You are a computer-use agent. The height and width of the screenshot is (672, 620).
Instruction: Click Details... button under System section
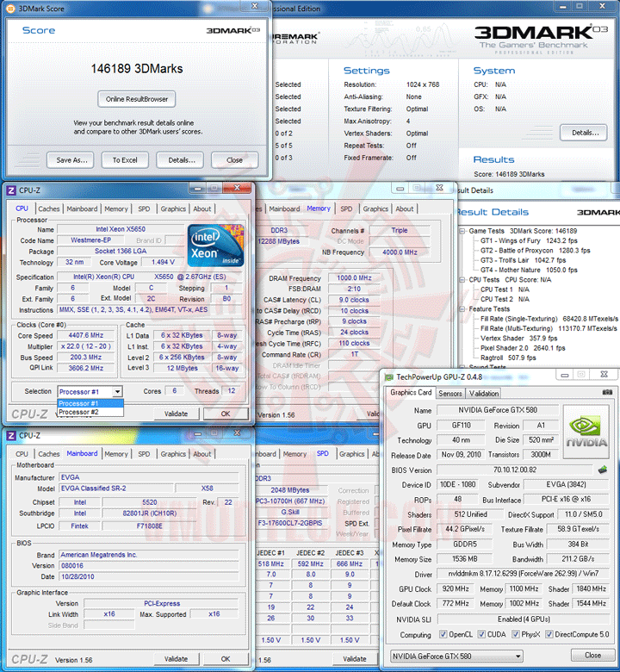tap(584, 133)
